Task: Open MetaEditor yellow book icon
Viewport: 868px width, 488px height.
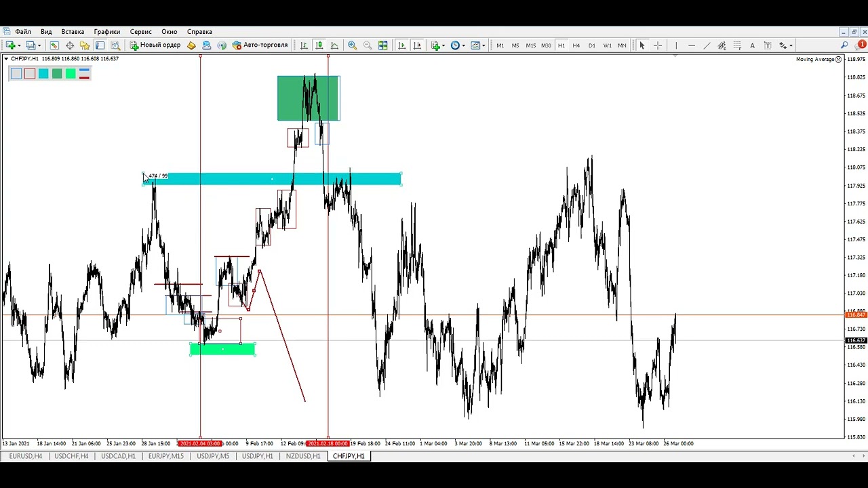Action: pos(191,45)
